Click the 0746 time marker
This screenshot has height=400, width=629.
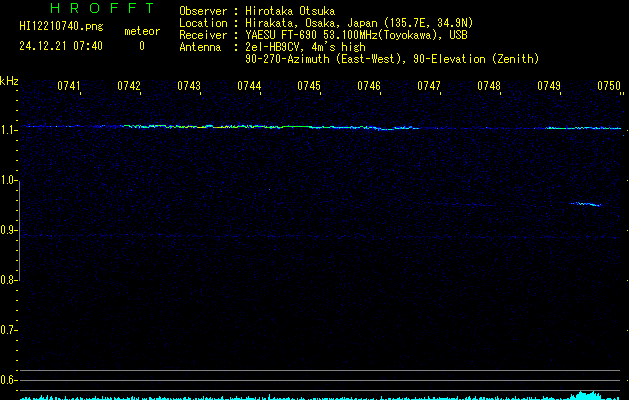point(369,85)
